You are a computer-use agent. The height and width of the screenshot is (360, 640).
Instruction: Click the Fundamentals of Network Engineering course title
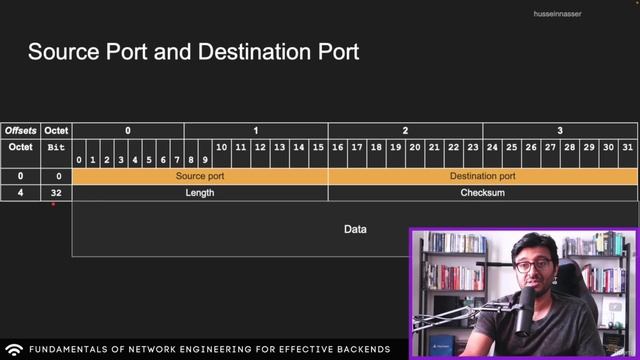(210, 349)
